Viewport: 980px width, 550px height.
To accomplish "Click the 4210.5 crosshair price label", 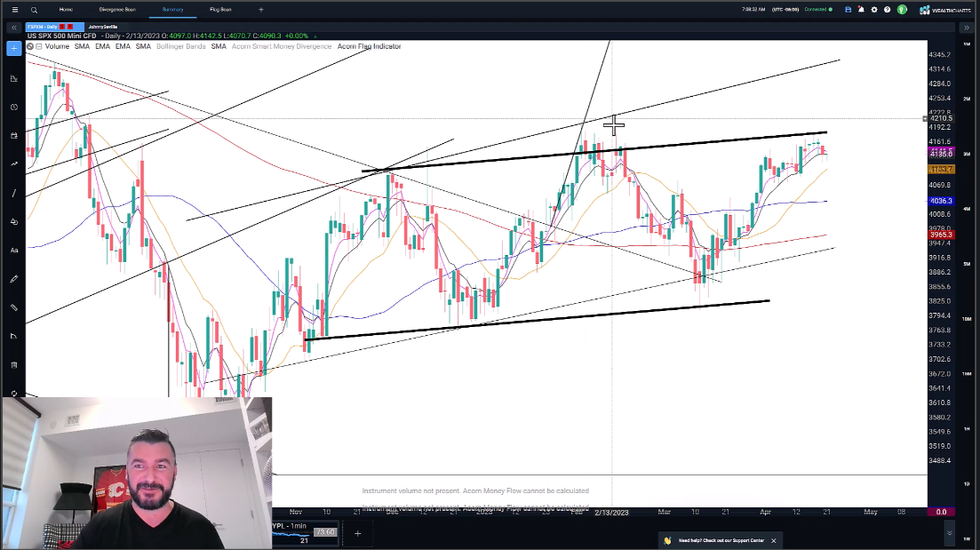I will pos(941,118).
